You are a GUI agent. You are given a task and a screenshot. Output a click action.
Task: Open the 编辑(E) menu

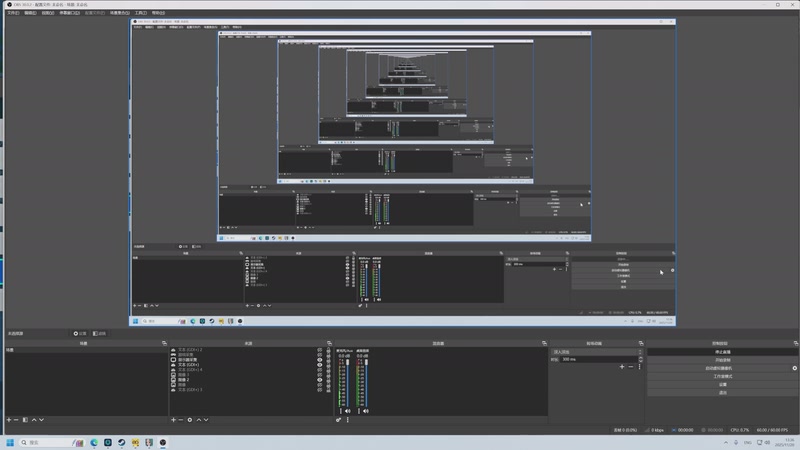tap(30, 13)
